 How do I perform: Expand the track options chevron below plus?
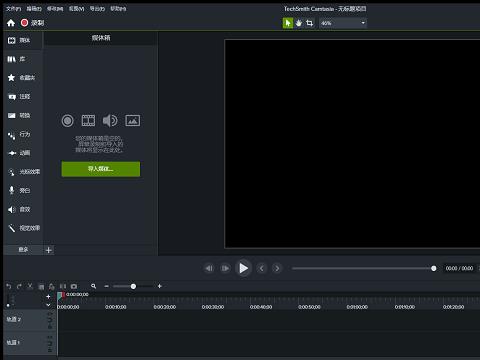pyautogui.click(x=48, y=305)
